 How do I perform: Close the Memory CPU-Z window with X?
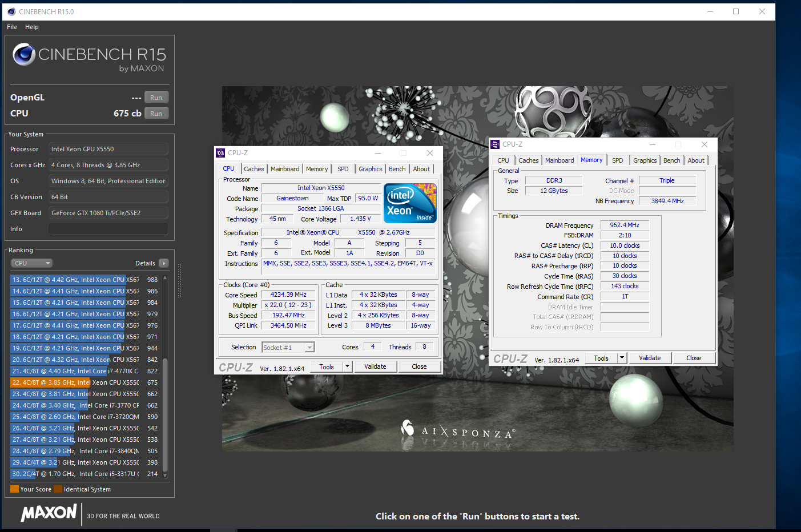click(x=705, y=144)
